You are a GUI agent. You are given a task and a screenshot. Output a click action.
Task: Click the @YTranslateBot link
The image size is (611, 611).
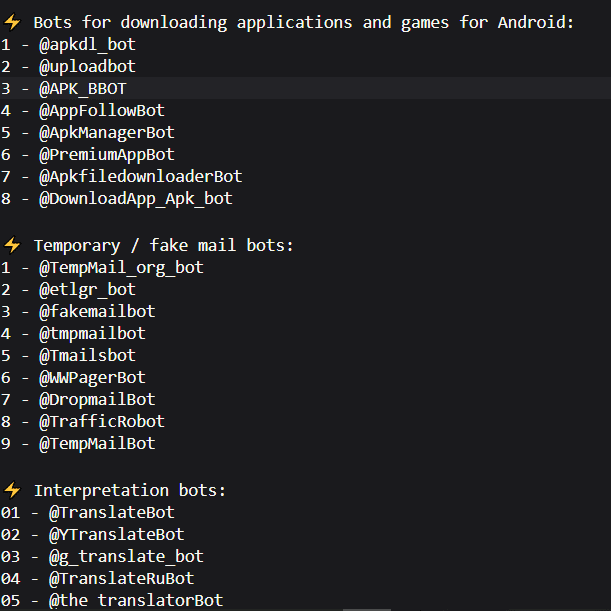tap(116, 534)
